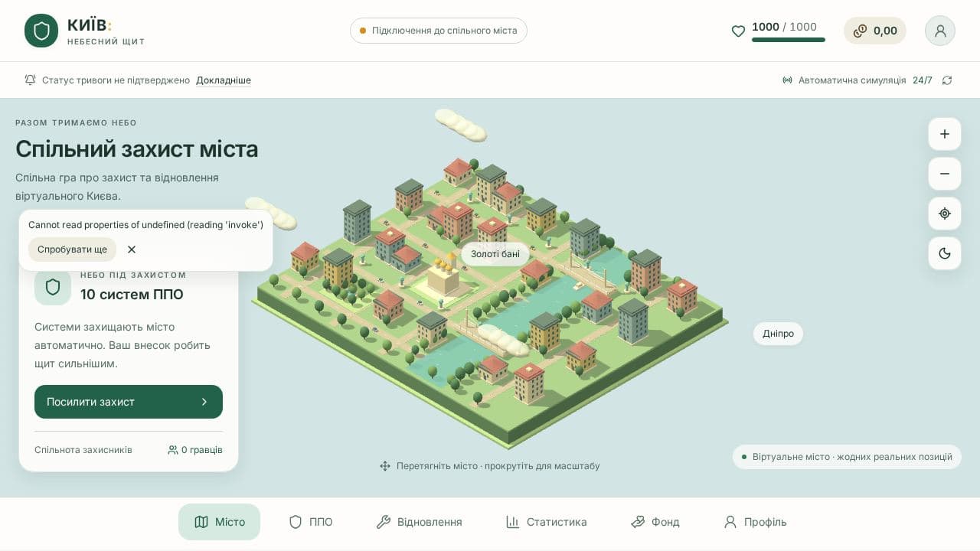Dismiss the error message with X
Image resolution: width=980 pixels, height=551 pixels.
132,249
